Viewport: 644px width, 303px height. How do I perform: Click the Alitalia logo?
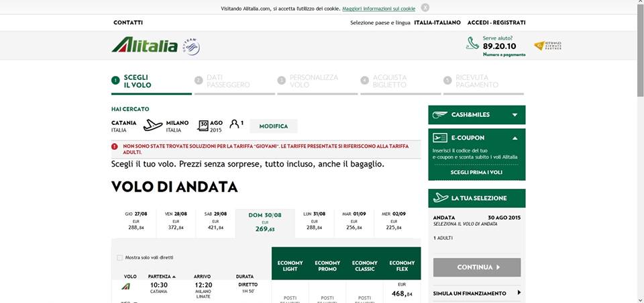point(144,46)
